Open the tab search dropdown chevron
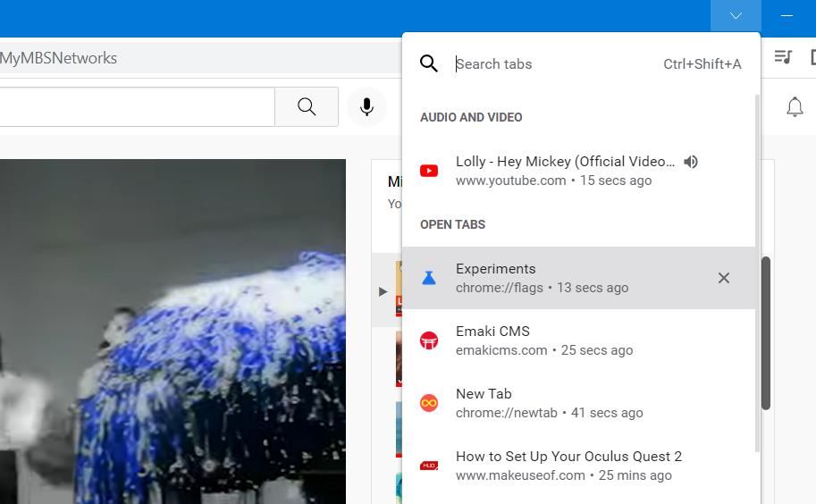Viewport: 816px width, 504px height. coord(736,15)
